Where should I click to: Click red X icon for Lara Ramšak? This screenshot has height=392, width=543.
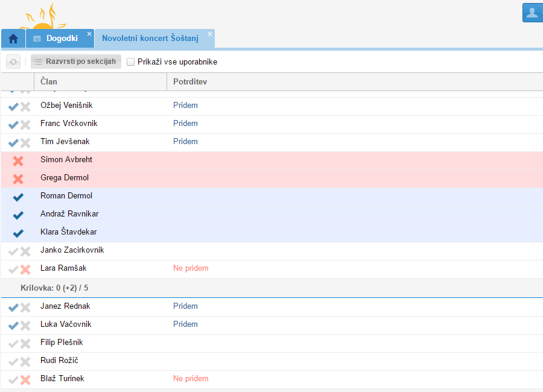click(x=25, y=270)
